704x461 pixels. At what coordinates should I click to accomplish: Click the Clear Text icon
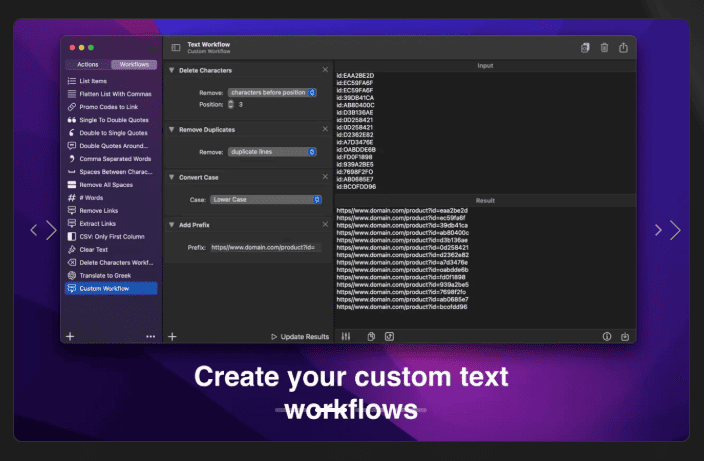[x=71, y=250]
